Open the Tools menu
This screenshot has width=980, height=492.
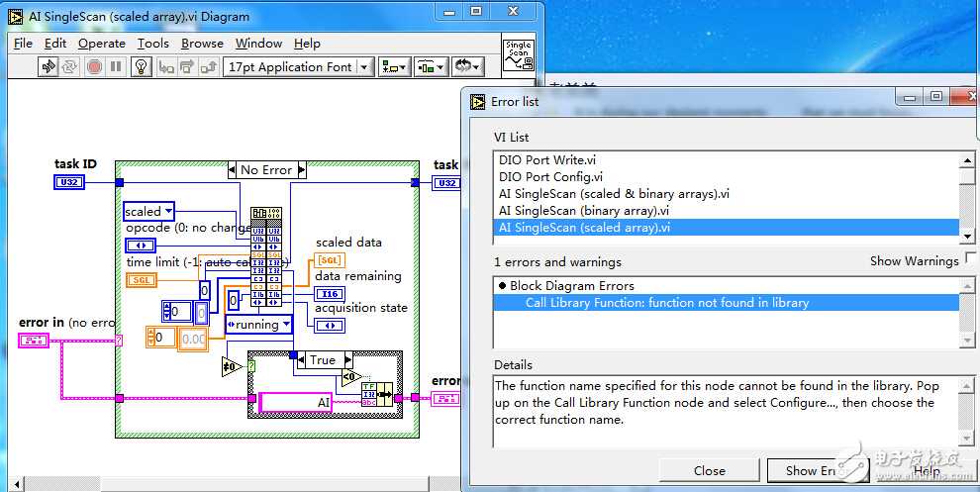pos(153,44)
